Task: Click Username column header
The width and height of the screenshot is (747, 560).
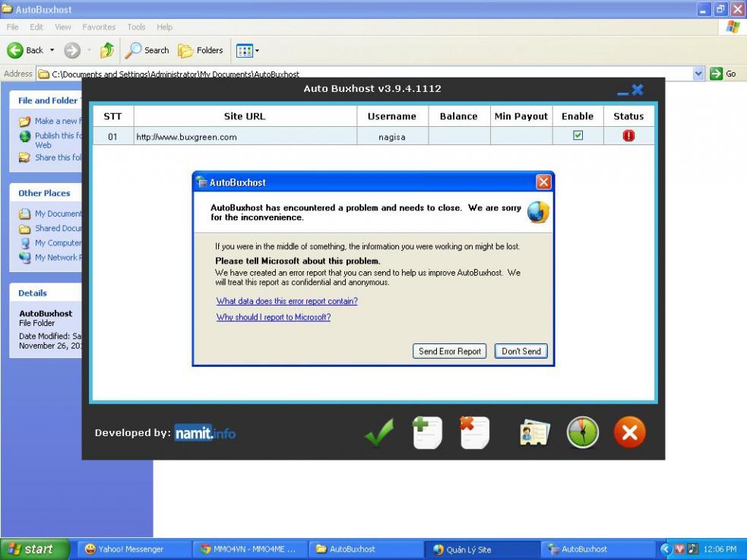Action: pyautogui.click(x=392, y=116)
